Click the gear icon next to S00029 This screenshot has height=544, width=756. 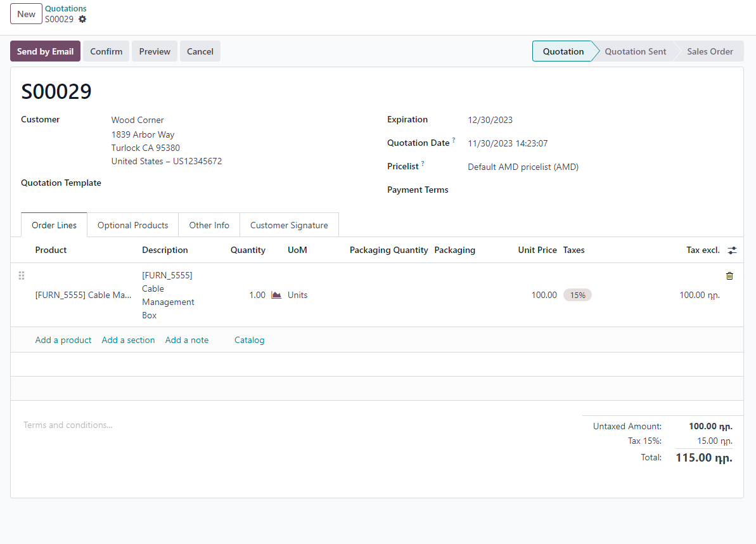82,19
